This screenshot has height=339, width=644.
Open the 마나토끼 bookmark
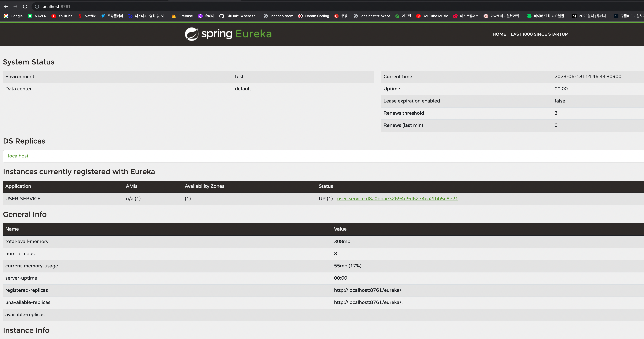point(503,16)
